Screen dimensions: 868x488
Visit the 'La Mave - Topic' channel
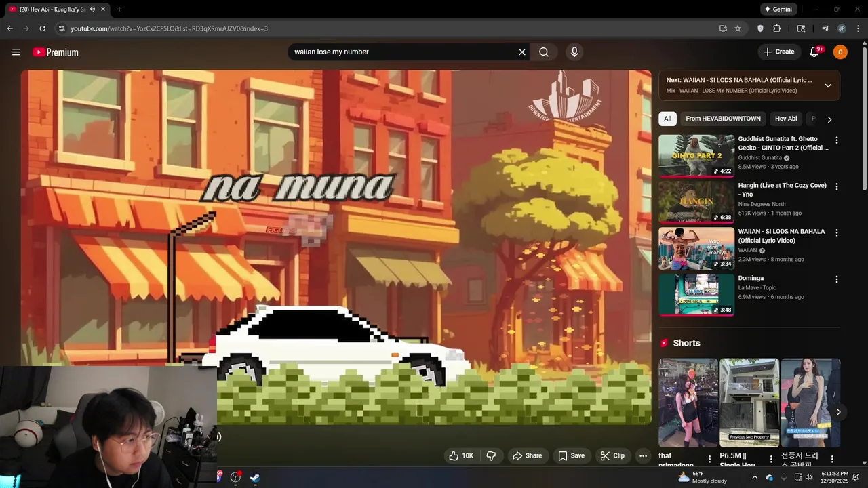click(x=757, y=287)
